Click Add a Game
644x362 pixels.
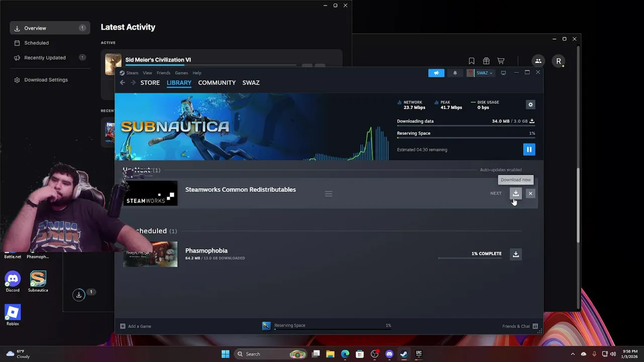[136, 326]
